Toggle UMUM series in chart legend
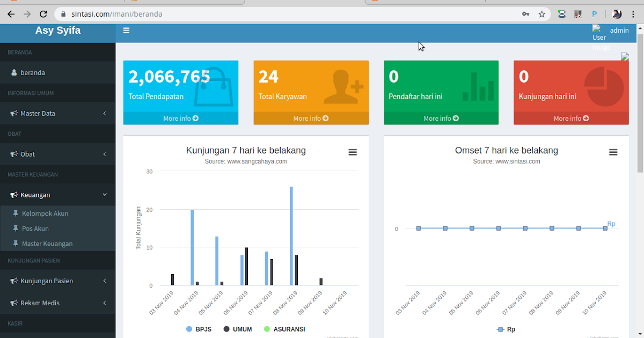Screen dimensions: 644x338 (238, 329)
